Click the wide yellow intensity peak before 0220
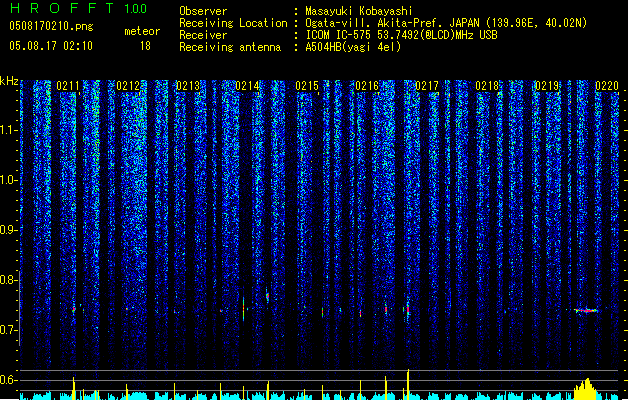The image size is (629, 400). [x=587, y=389]
